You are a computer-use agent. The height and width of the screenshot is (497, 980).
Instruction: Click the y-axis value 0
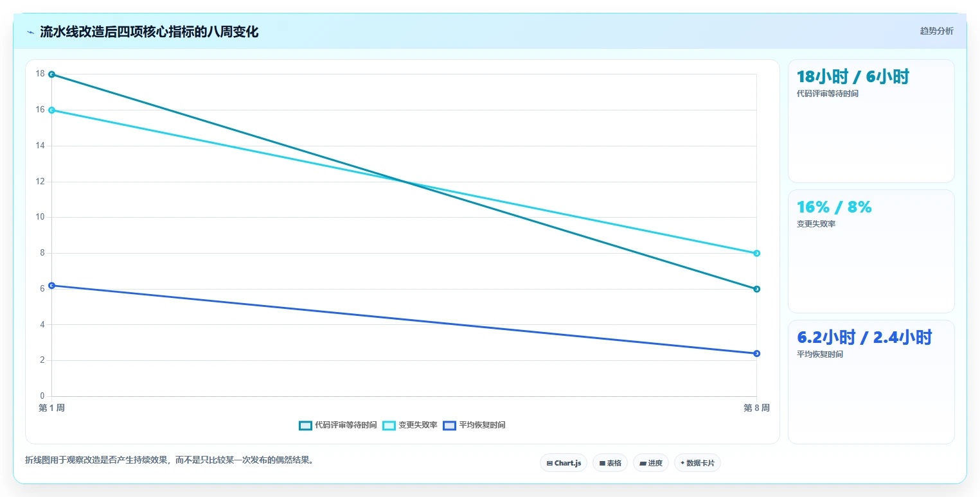(42, 396)
